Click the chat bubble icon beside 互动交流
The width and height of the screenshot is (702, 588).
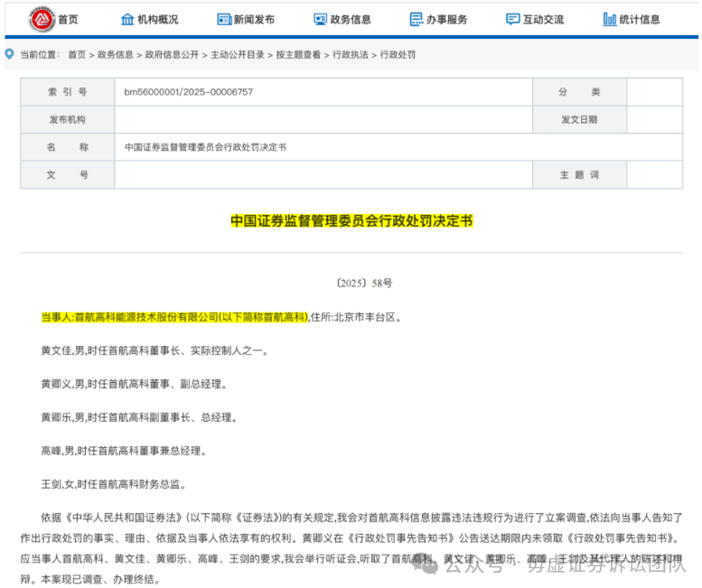click(512, 19)
